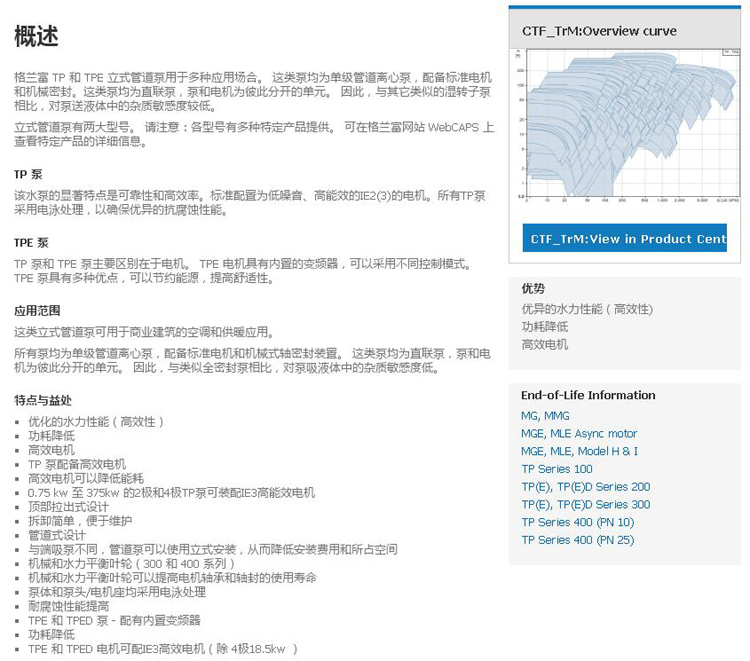Click the TP 泵 section heading

tap(28, 174)
